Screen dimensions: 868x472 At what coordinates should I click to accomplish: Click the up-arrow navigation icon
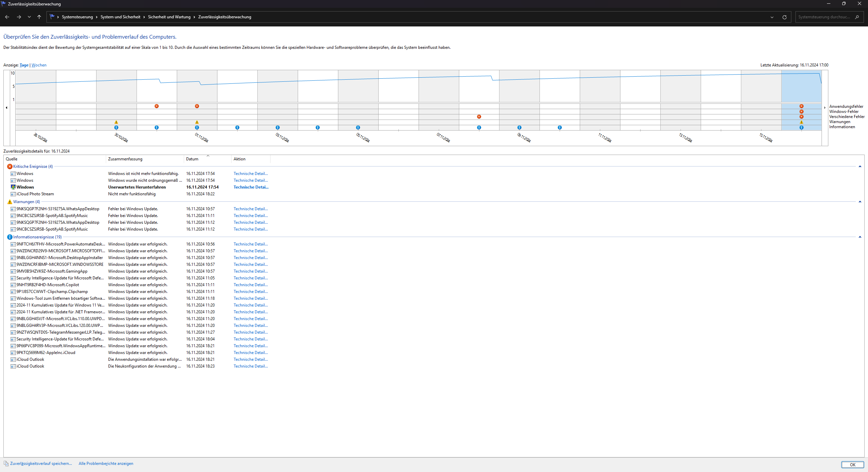pos(39,17)
